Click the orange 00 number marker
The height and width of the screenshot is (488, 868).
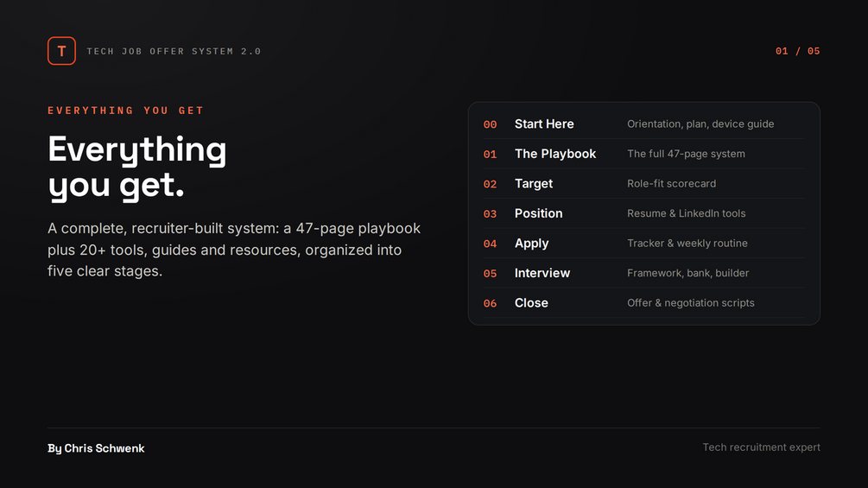(490, 124)
